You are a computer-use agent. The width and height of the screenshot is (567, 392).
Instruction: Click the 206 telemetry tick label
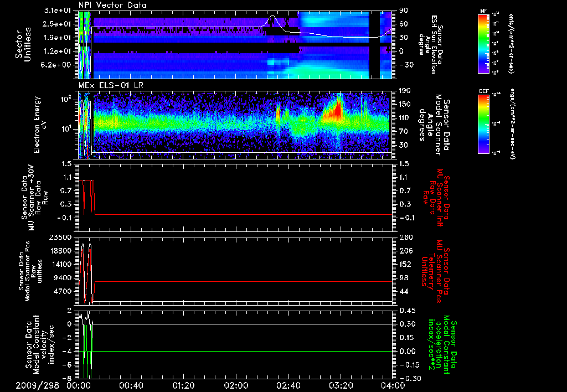(x=405, y=251)
